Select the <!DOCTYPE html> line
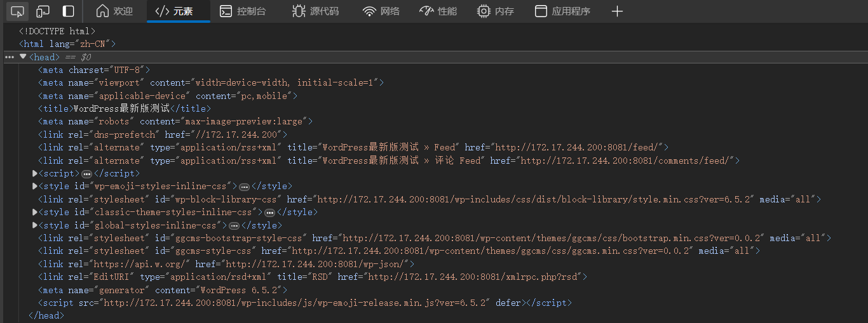 point(57,31)
